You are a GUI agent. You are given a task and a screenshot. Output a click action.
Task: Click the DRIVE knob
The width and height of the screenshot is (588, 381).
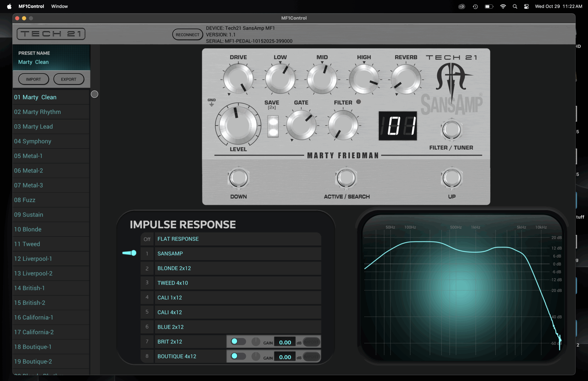(238, 79)
